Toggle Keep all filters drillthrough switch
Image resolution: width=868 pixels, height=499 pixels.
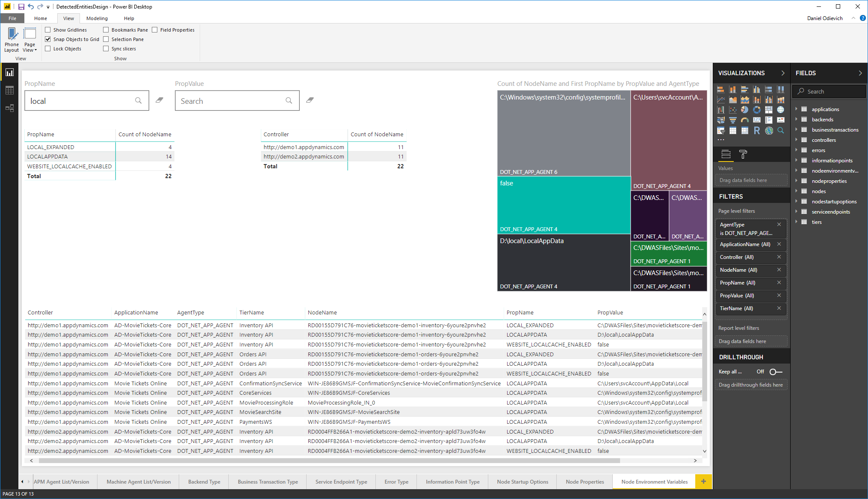(776, 372)
